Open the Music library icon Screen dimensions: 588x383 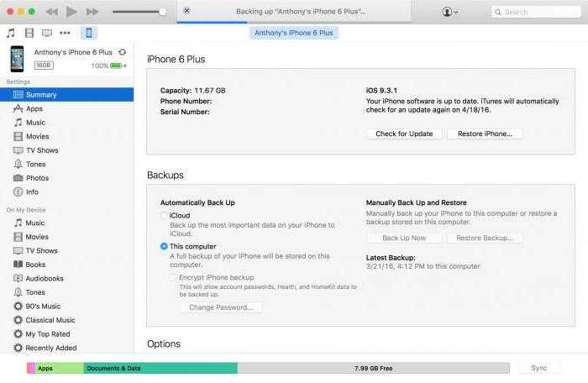pyautogui.click(x=11, y=33)
